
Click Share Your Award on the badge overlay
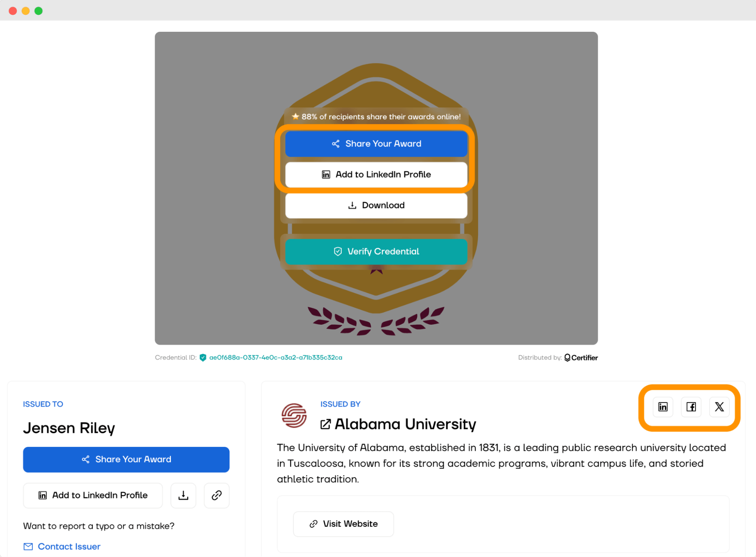point(376,144)
